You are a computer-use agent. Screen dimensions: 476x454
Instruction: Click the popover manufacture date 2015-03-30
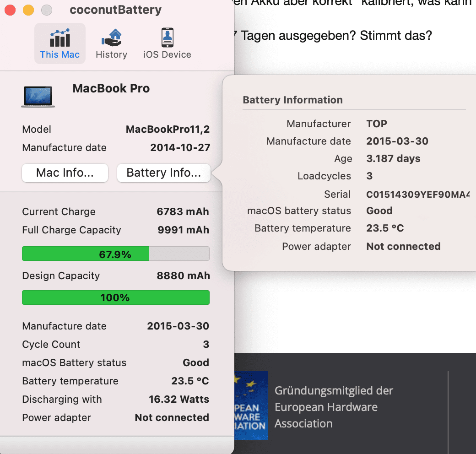pos(397,141)
